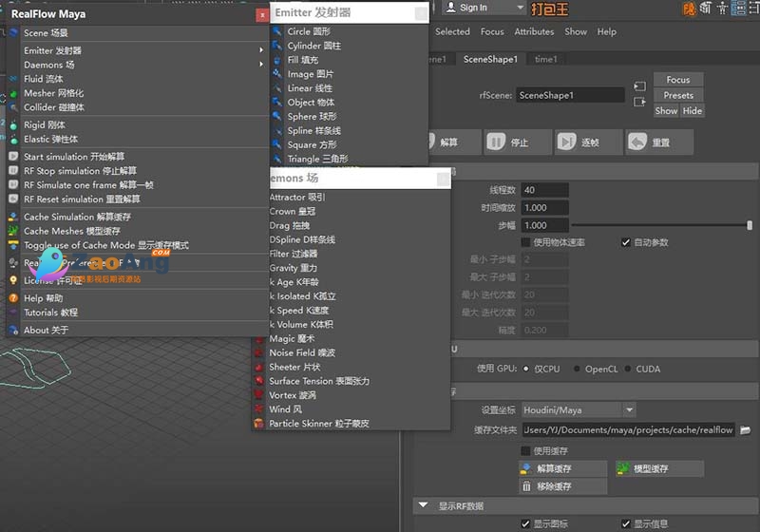
Task: Toggle the 使用物体速率 checkbox
Action: tap(525, 242)
